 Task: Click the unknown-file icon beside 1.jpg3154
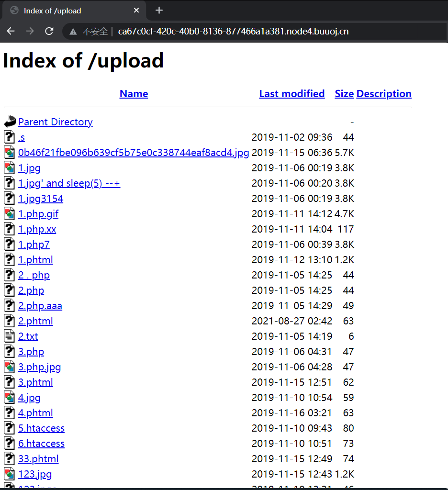[10, 199]
